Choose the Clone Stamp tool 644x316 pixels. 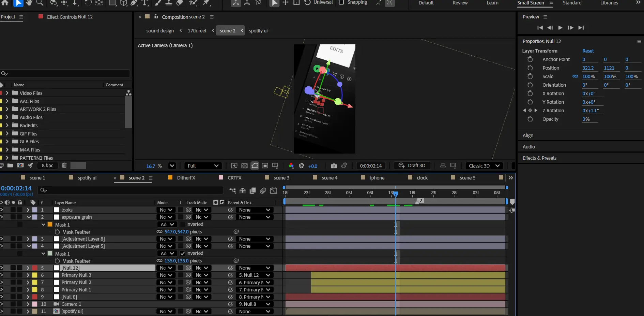[169, 3]
